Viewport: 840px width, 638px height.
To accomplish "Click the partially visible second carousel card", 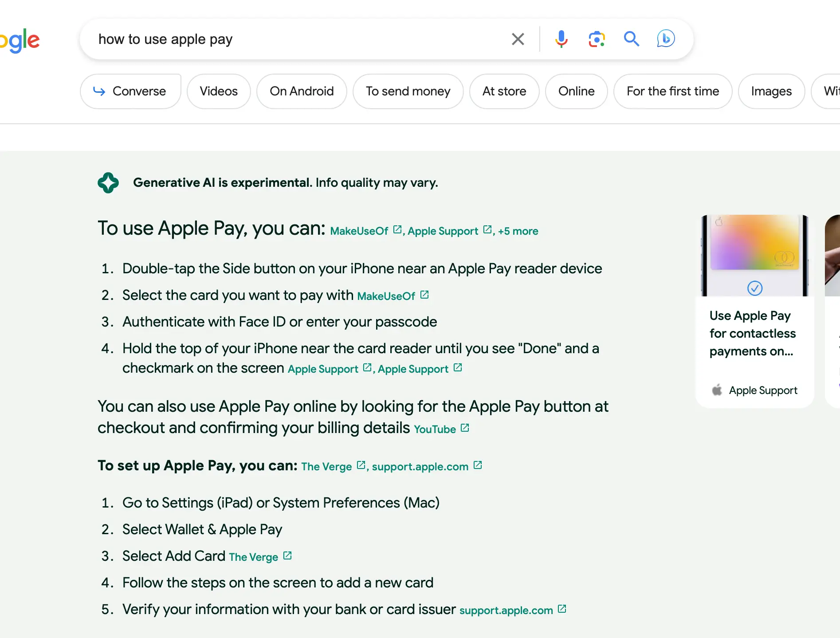I will pos(832,311).
